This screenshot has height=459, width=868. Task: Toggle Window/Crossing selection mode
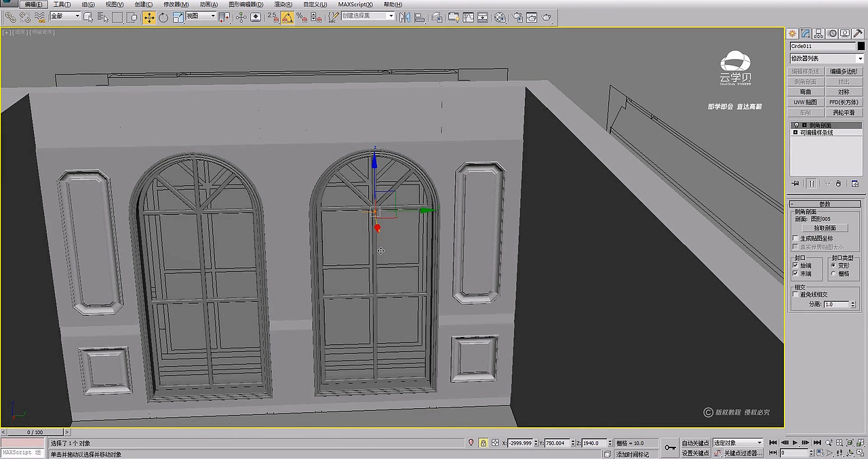(x=132, y=16)
